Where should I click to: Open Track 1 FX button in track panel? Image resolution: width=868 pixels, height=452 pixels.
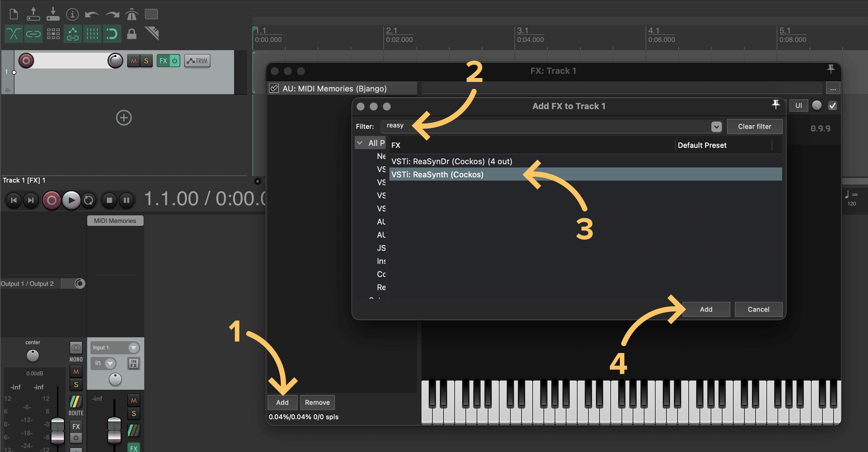[163, 61]
